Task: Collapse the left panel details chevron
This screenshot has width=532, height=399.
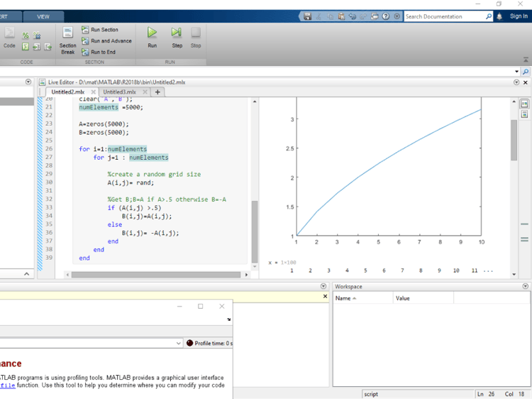Action: click(x=26, y=274)
